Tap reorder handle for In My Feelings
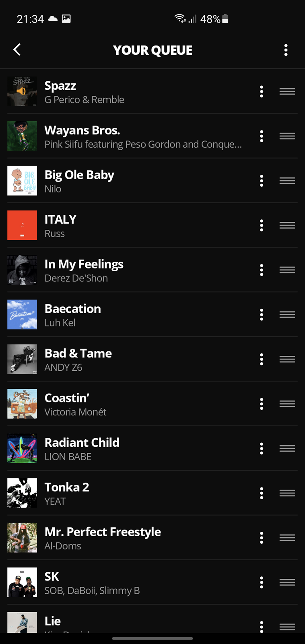Screen dimensions: 305x644 pos(287,270)
